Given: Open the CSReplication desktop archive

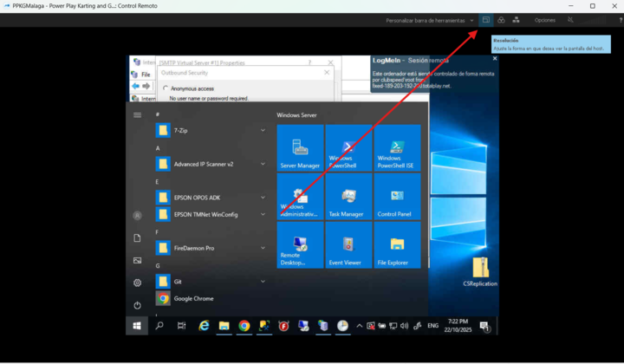Looking at the screenshot, I should point(480,269).
